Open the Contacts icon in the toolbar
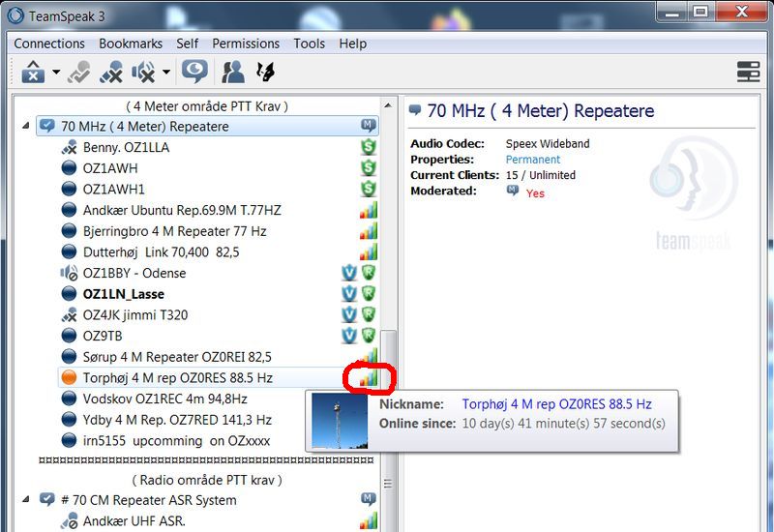 click(x=233, y=72)
